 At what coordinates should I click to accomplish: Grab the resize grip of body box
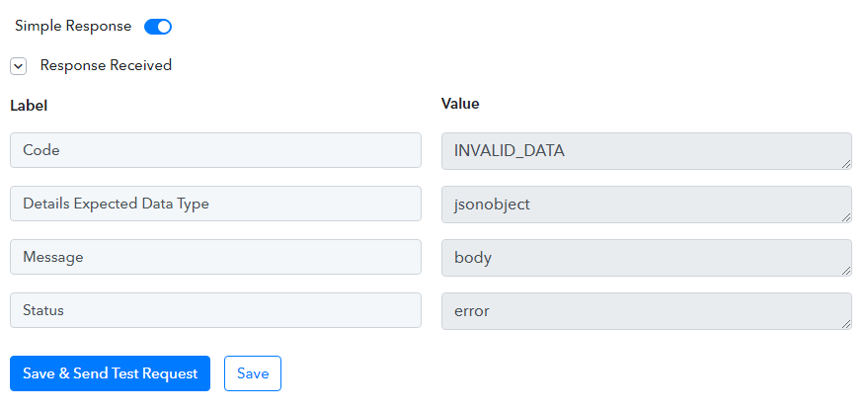click(x=846, y=271)
